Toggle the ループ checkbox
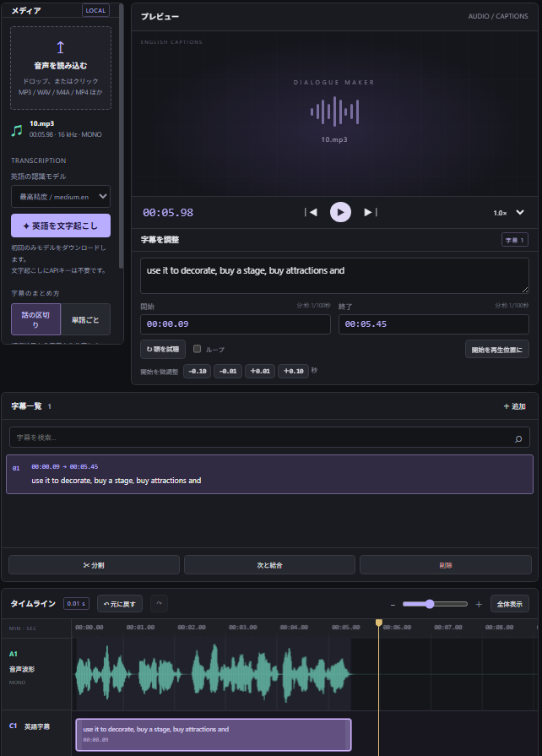The image size is (542, 756). pos(197,349)
